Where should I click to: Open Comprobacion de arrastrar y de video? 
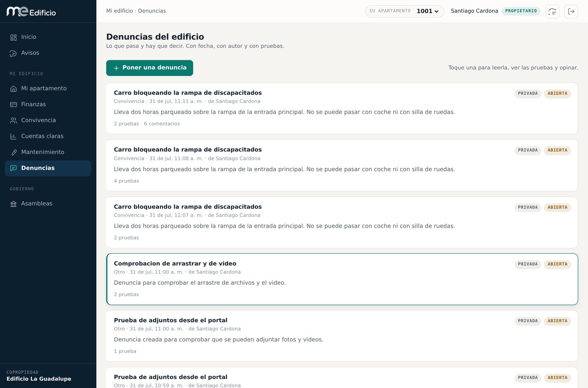point(342,279)
